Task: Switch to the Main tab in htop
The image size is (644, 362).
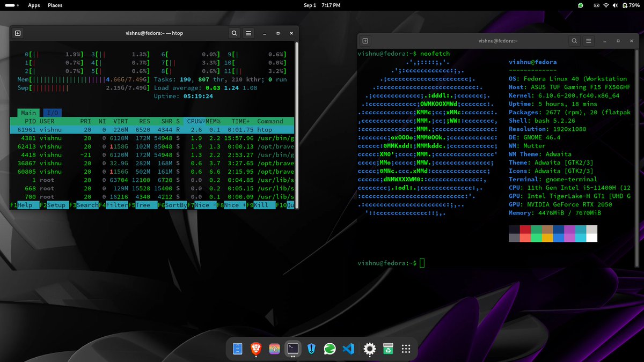Action: 29,113
